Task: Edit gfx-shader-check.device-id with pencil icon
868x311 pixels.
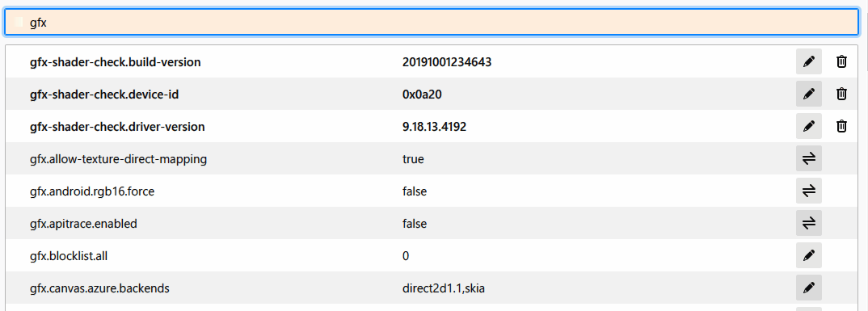Action: point(809,94)
